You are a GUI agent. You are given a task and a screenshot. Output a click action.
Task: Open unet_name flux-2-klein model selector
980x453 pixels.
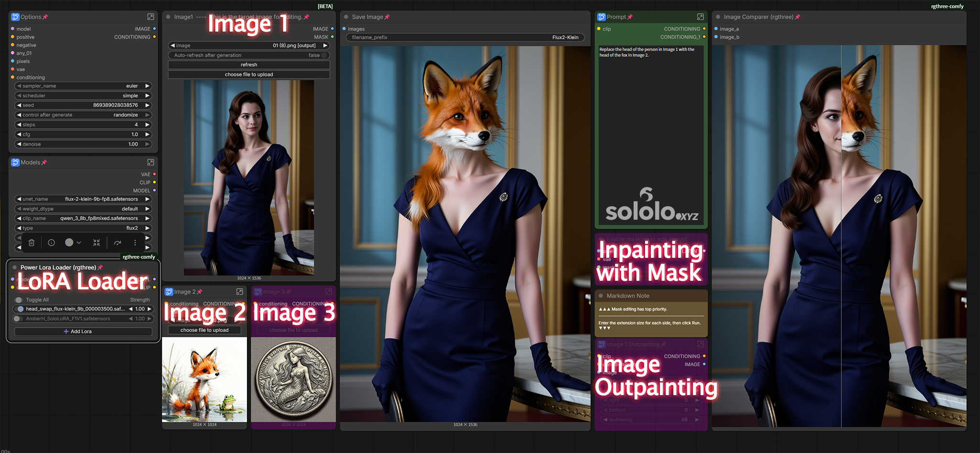(x=83, y=199)
